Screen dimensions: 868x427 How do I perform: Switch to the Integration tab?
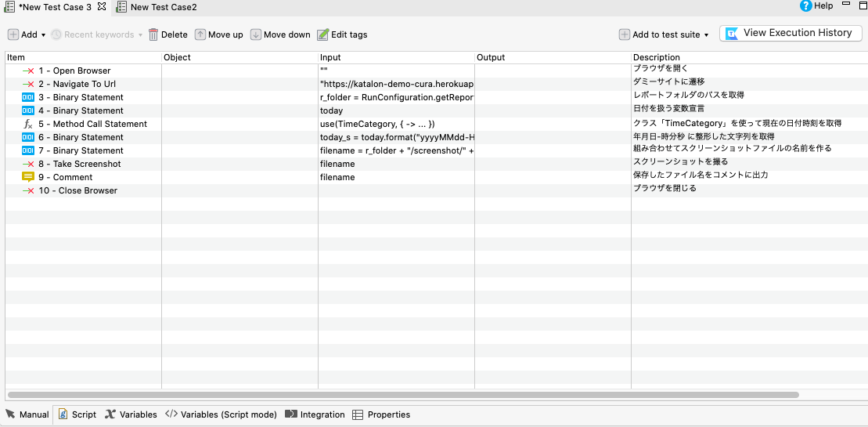click(x=315, y=414)
